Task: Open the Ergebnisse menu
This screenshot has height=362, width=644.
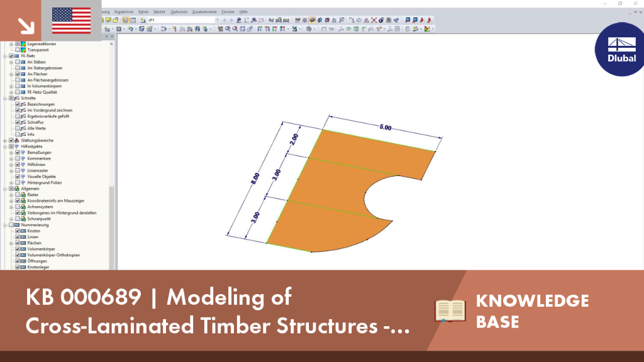Action: [124, 12]
